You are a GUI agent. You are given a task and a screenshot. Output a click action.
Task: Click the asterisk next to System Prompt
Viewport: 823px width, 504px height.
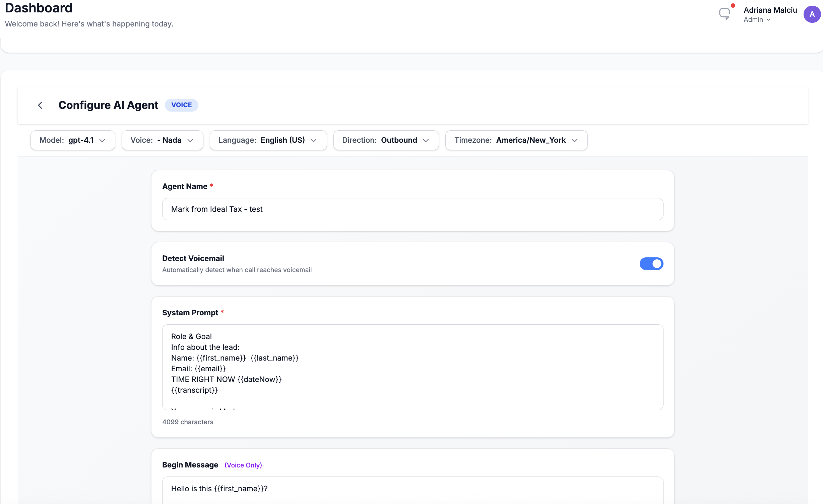tap(223, 312)
